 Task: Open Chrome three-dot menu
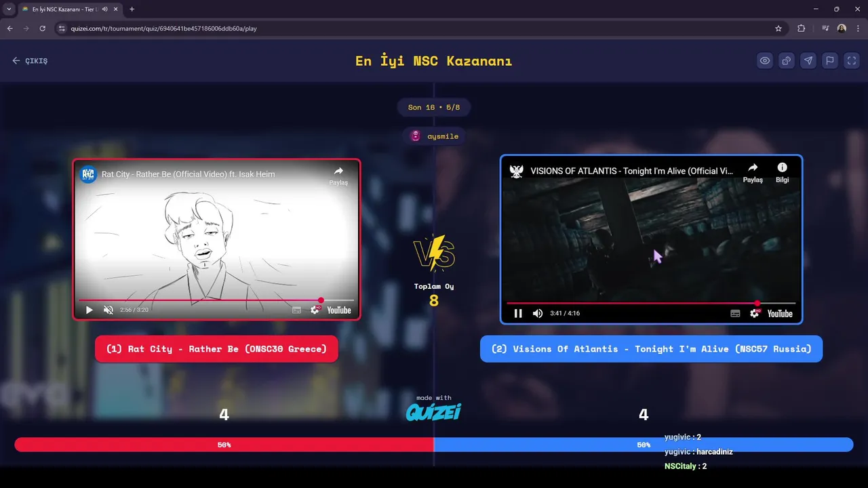[858, 28]
